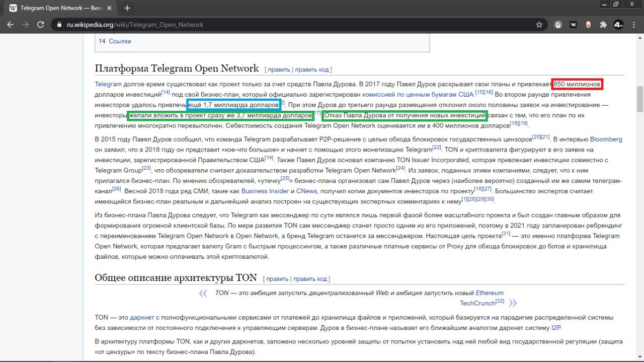Open the Extensions puzzle-piece menu
This screenshot has height=362, width=644.
coord(603,24)
